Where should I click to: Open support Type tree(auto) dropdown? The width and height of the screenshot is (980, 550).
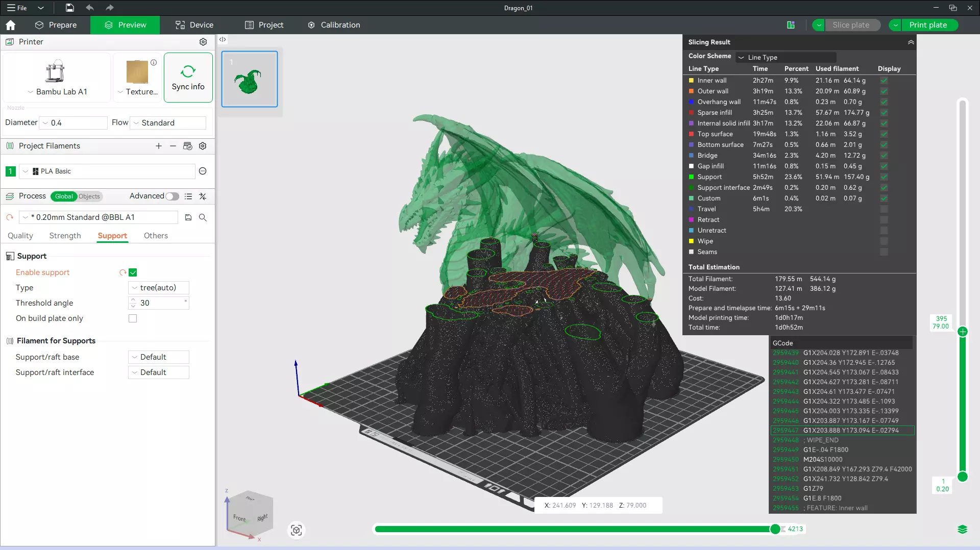tap(159, 288)
